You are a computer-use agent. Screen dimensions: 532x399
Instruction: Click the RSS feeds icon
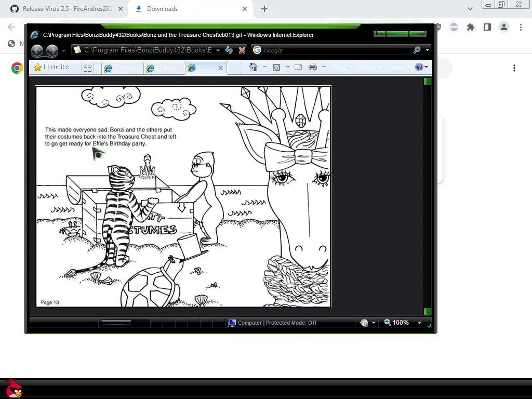pyautogui.click(x=276, y=67)
